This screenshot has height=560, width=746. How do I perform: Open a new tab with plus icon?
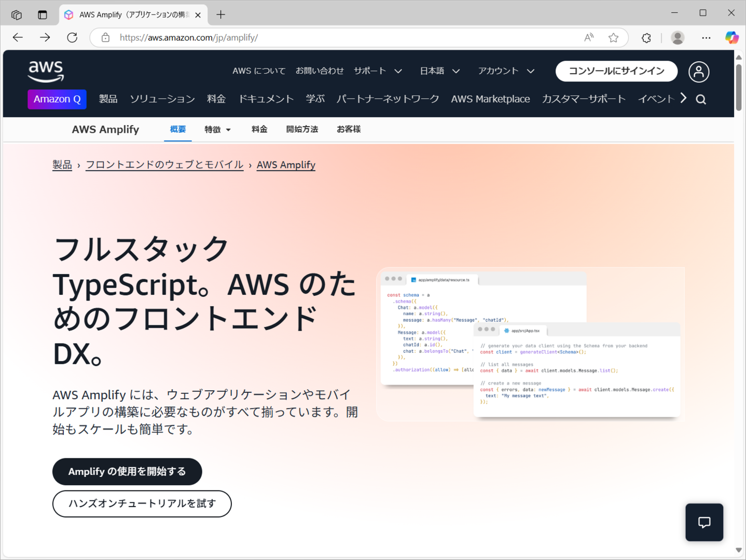[x=221, y=15]
